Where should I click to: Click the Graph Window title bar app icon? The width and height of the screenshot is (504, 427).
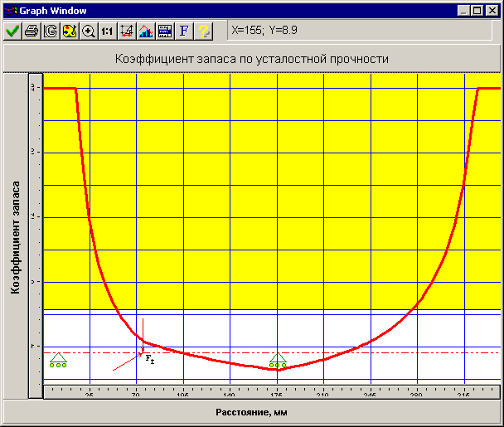(10, 11)
